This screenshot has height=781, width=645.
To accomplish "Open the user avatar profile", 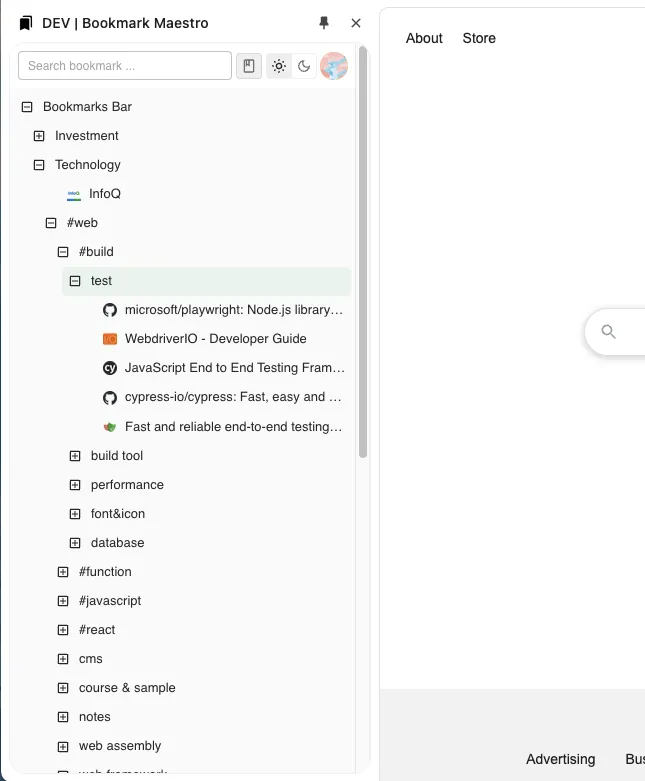I will point(334,66).
